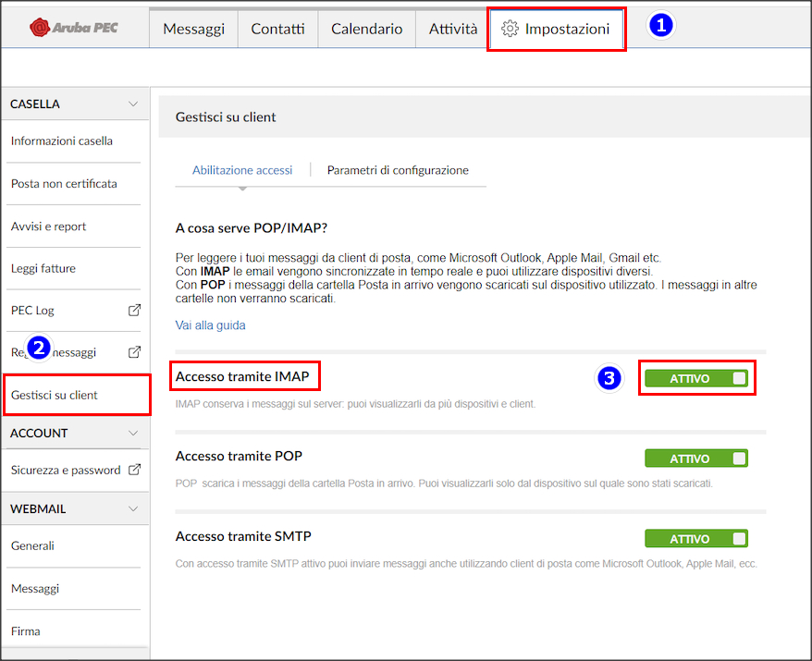
Task: Collapse the CASELLA section chevron
Action: [x=133, y=104]
